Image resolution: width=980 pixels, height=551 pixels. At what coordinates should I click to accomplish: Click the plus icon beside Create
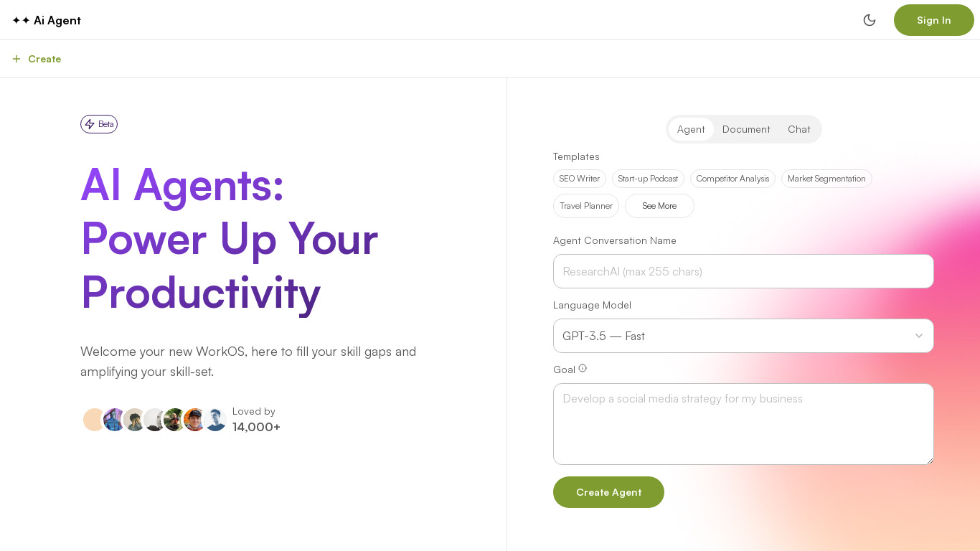[x=17, y=59]
